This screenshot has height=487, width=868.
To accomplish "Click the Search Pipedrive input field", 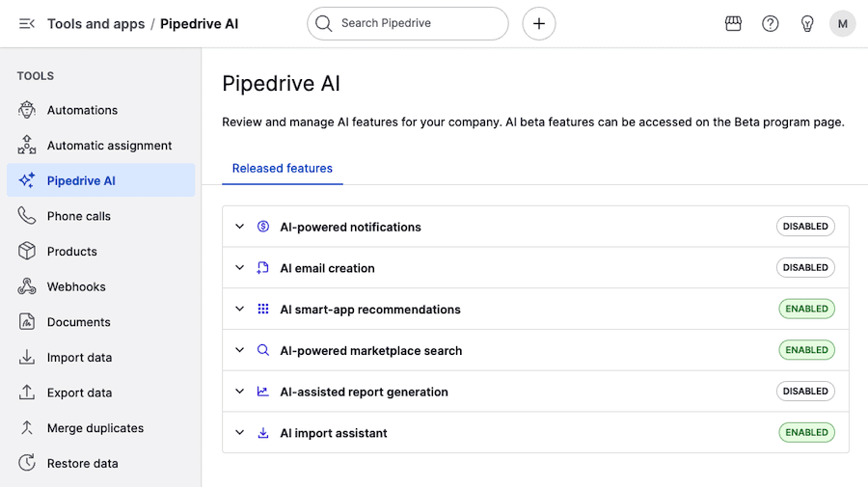I will [415, 24].
